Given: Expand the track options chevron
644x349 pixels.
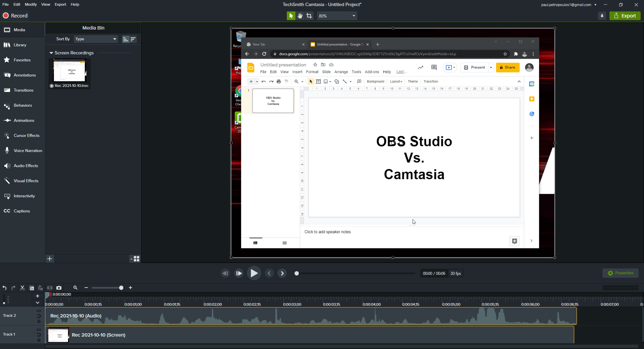Looking at the screenshot, I should [x=38, y=303].
